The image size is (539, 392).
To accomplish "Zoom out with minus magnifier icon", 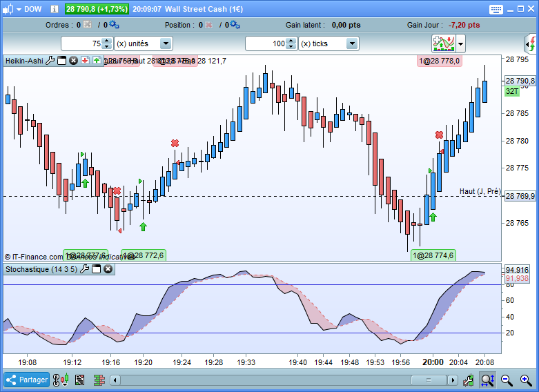I will [x=507, y=380].
